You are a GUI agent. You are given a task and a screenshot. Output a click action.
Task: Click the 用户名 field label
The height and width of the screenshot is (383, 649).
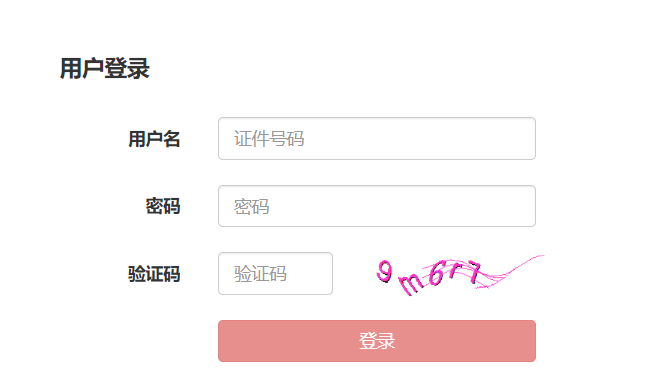tap(154, 139)
